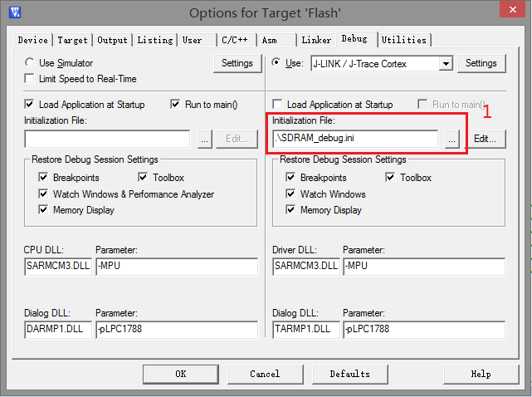Click the Driver DLL Parameter -MPU field
This screenshot has height=397, width=532.
point(424,267)
